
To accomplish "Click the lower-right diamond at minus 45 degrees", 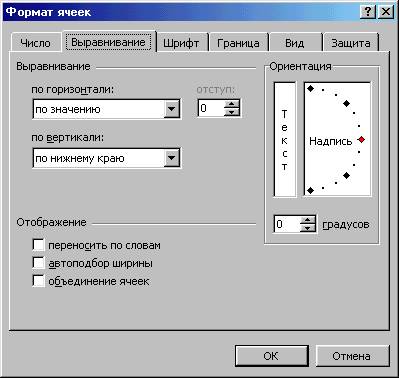I will pos(346,175).
